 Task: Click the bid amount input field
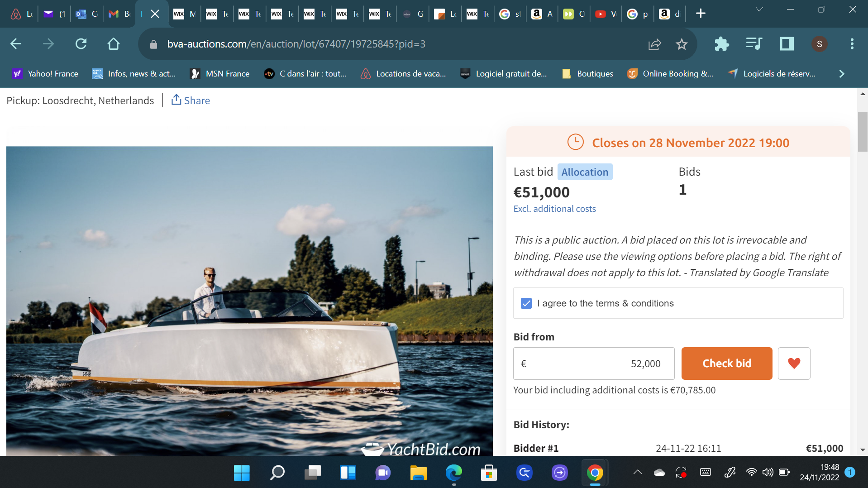click(594, 364)
